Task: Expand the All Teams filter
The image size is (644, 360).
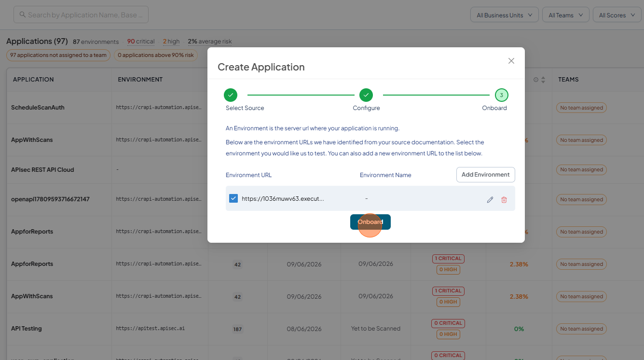Action: pyautogui.click(x=566, y=15)
